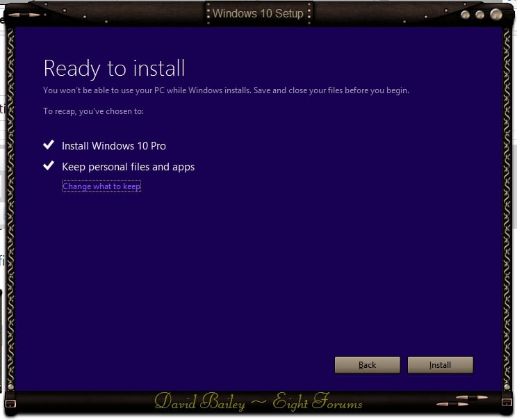Click the 'You won't be able to use your PC' sentence
This screenshot has width=517, height=420.
pos(226,90)
